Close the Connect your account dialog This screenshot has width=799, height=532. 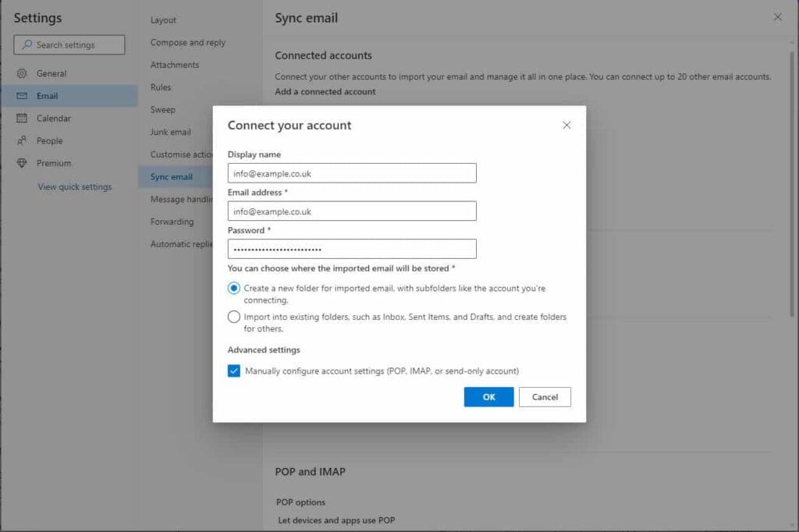coord(566,126)
